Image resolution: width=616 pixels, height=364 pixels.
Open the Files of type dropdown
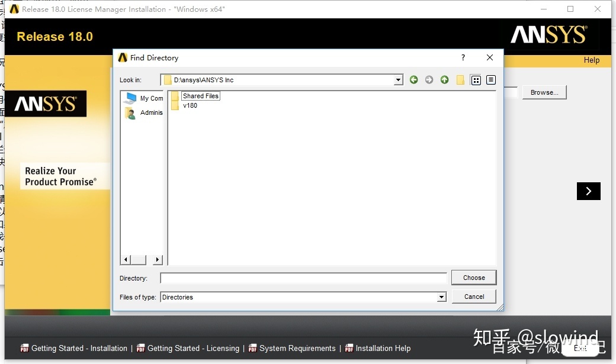coord(442,297)
